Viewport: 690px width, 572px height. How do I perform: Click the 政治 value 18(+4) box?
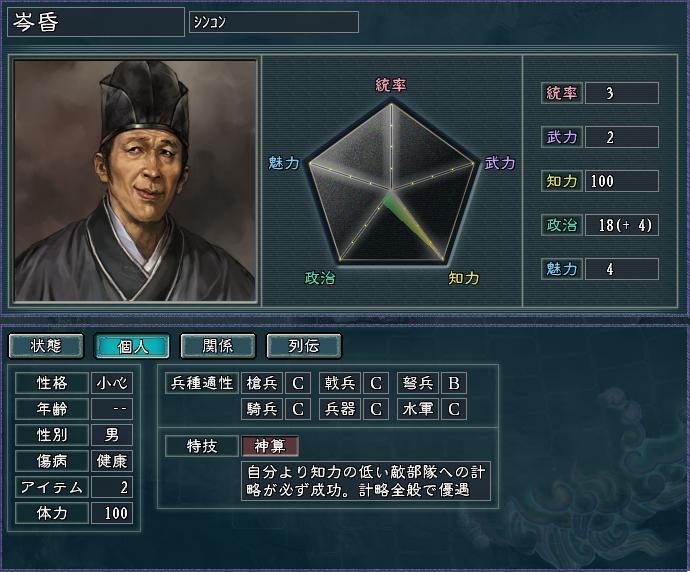point(622,225)
